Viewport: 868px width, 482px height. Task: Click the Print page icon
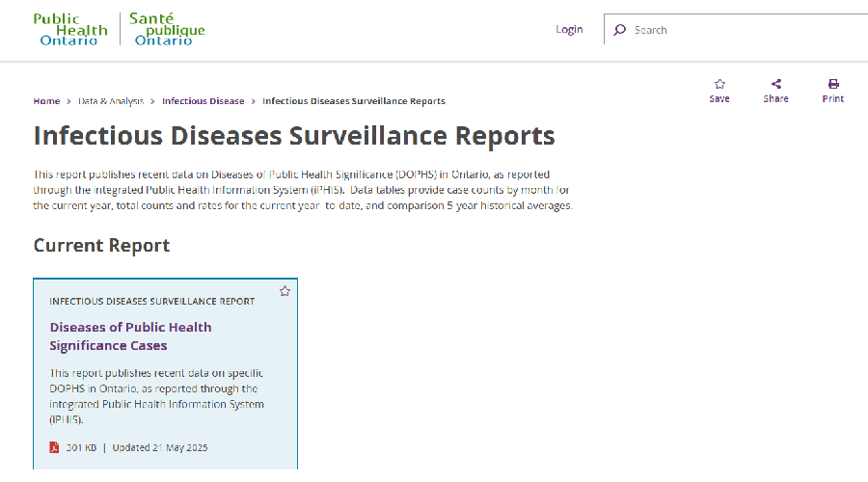point(833,84)
